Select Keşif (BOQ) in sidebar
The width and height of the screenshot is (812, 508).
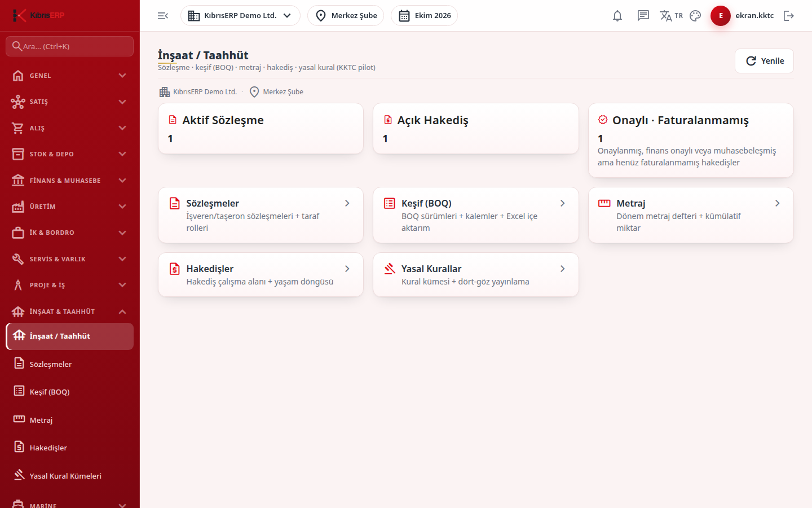tap(70, 392)
